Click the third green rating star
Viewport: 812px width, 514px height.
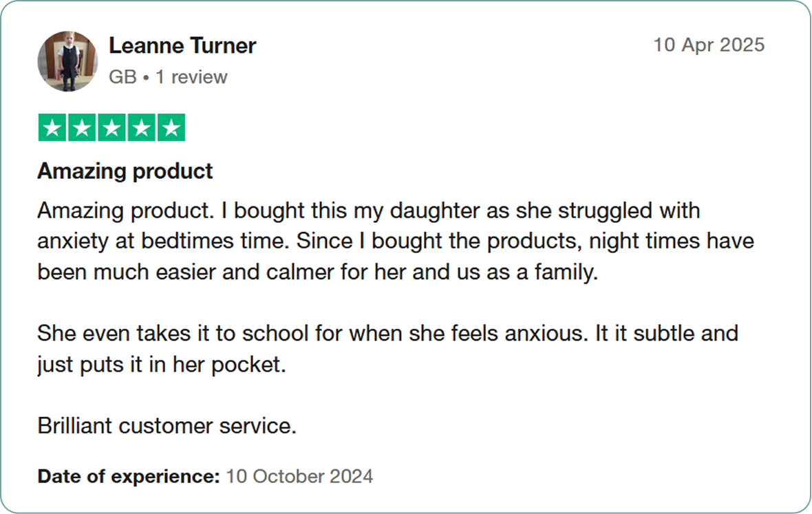click(112, 127)
